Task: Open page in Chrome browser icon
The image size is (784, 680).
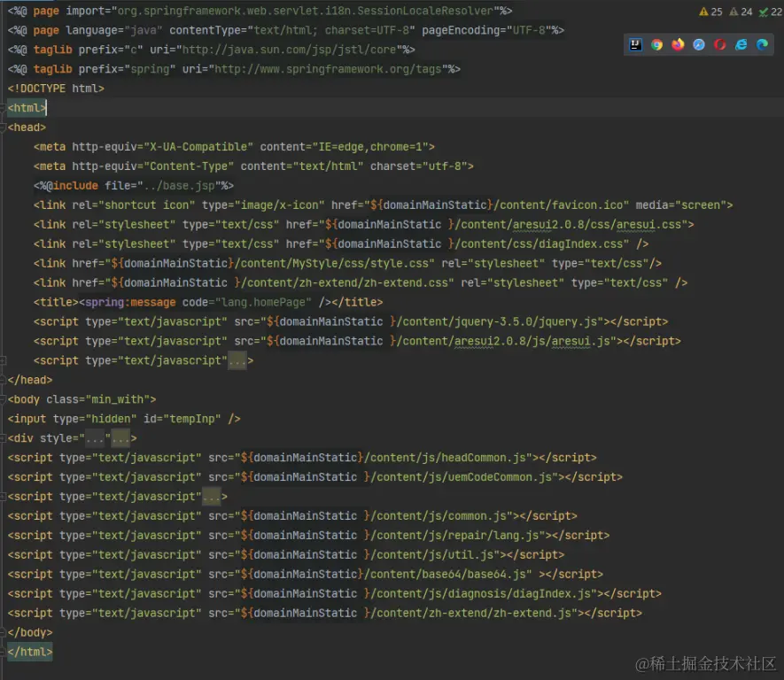Action: click(x=657, y=45)
